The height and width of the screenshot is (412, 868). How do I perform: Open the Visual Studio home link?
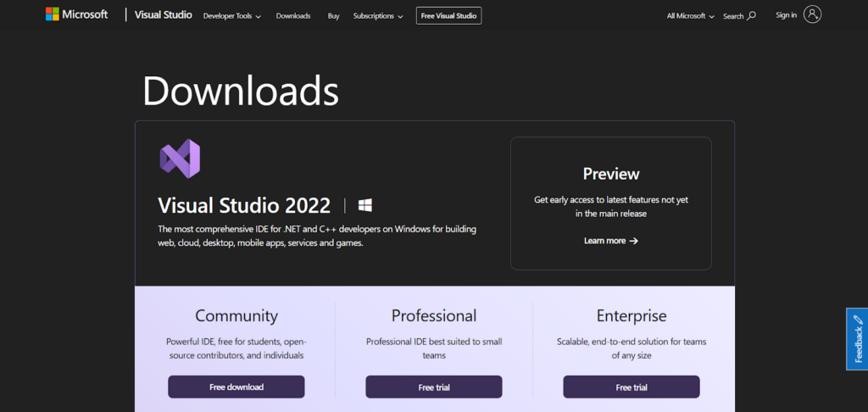click(x=164, y=15)
